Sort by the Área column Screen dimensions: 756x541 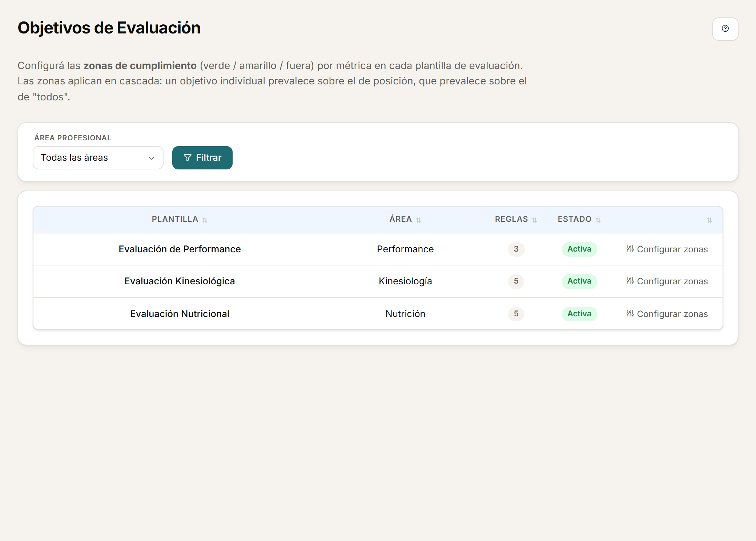click(418, 220)
